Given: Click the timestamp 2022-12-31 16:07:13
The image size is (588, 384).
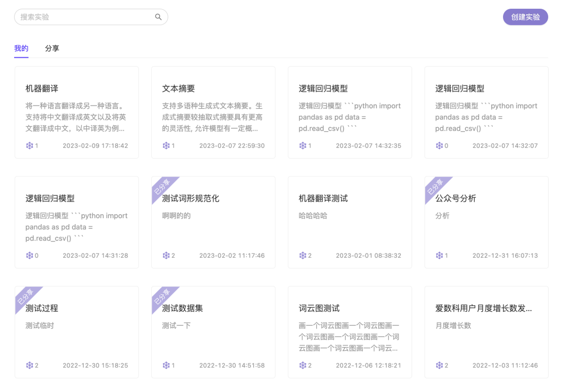Looking at the screenshot, I should pyautogui.click(x=505, y=255).
